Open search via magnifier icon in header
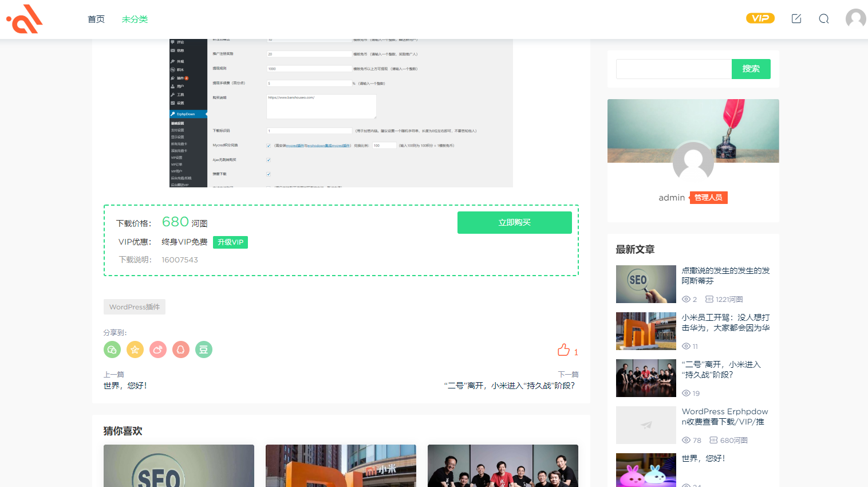Image resolution: width=868 pixels, height=487 pixels. click(x=824, y=19)
